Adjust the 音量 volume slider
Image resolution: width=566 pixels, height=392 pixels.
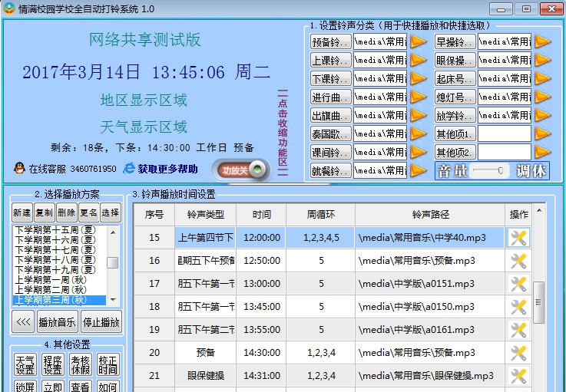[x=488, y=170]
